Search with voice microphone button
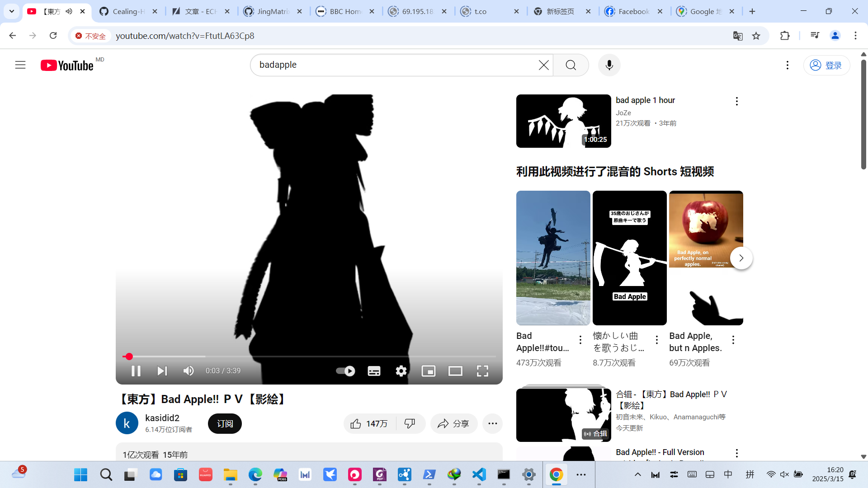The height and width of the screenshot is (488, 868). (609, 65)
